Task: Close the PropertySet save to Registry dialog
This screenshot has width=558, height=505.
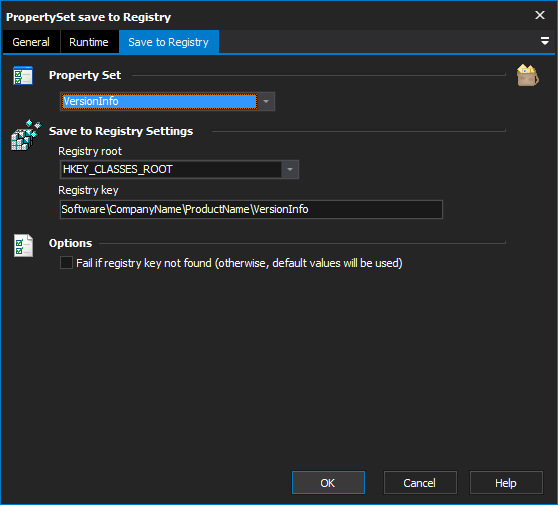Action: (x=540, y=15)
